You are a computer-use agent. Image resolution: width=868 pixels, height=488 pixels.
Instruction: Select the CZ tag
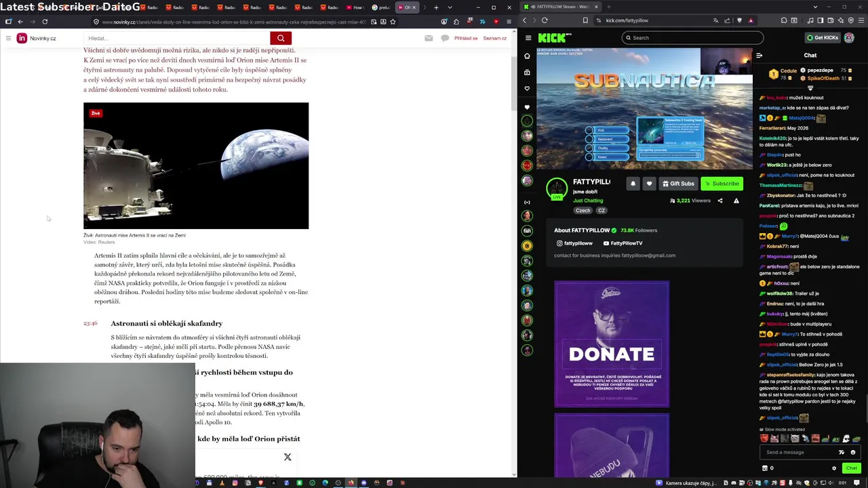pyautogui.click(x=601, y=210)
